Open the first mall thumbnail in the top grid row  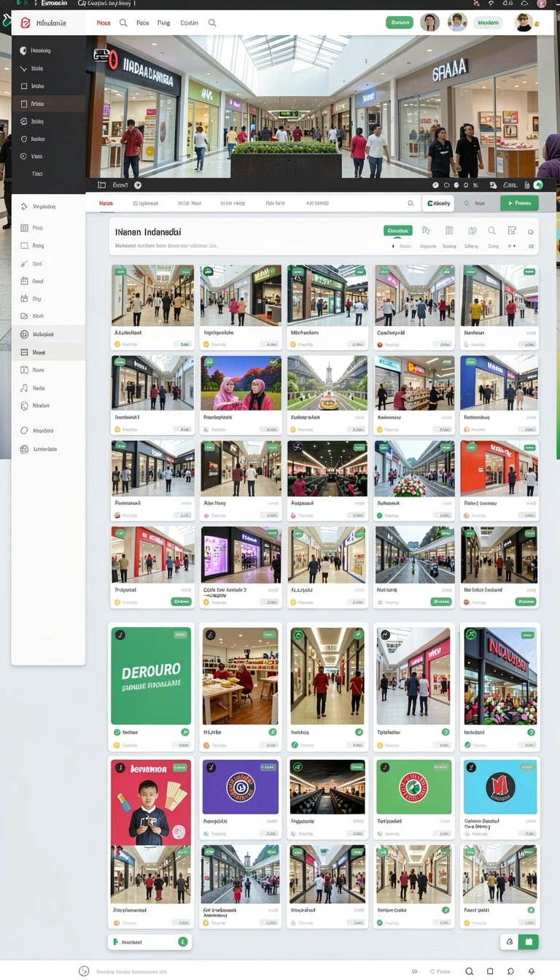[x=152, y=295]
